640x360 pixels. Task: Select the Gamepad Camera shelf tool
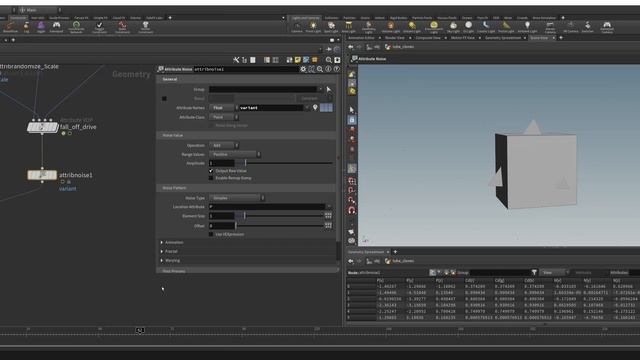point(607,27)
